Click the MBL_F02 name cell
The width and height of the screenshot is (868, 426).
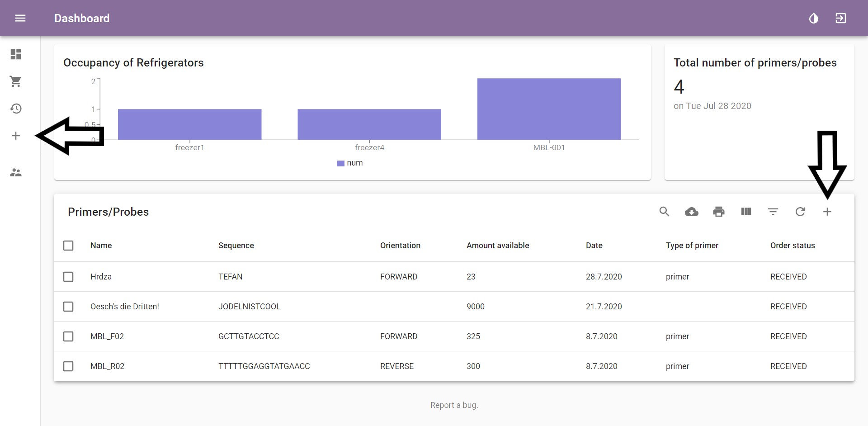[x=107, y=336]
